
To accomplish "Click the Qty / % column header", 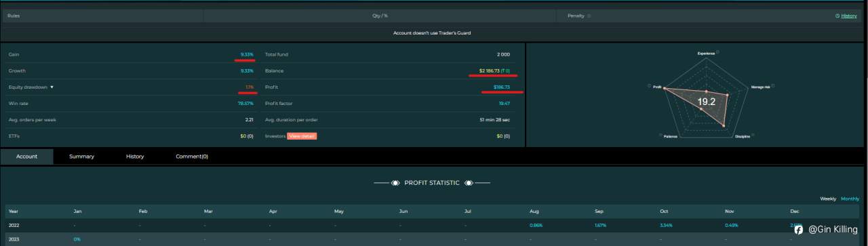I will (x=380, y=16).
